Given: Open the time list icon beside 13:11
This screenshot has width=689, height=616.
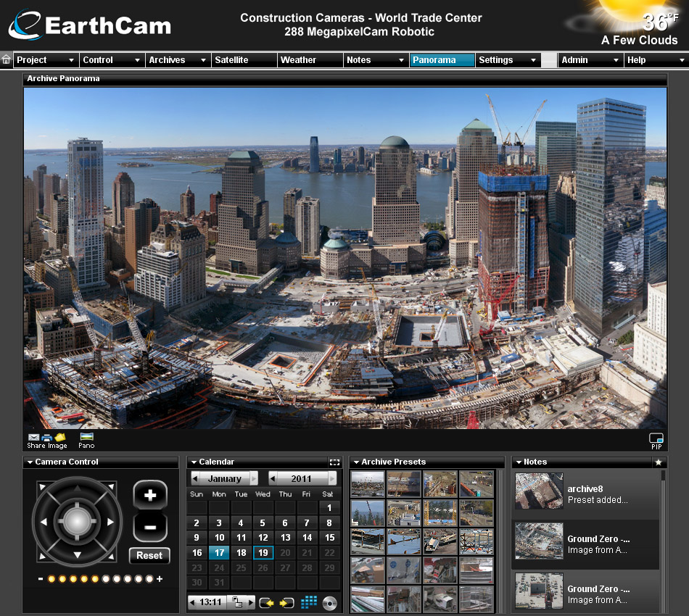Looking at the screenshot, I should click(237, 602).
